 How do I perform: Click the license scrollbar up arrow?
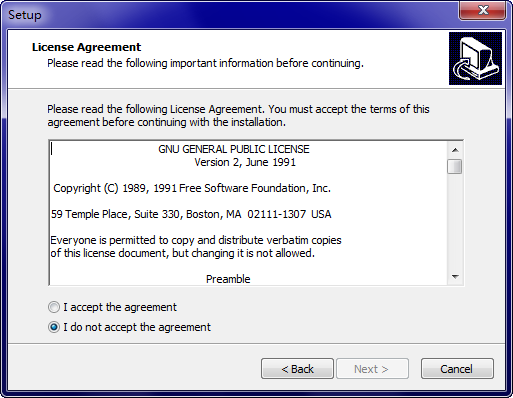(455, 150)
